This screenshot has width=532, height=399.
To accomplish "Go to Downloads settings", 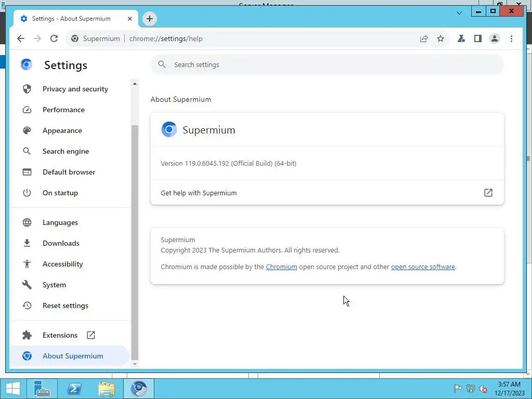I will point(70,243).
